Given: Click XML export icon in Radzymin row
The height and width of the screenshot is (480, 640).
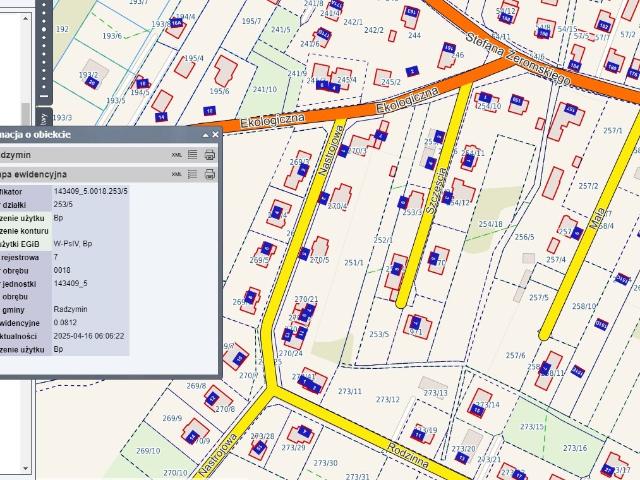Looking at the screenshot, I should click(x=177, y=155).
